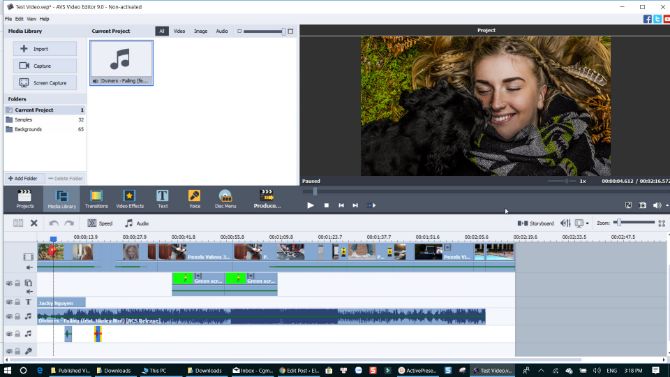Lock the text track
The width and height of the screenshot is (670, 377).
[x=18, y=302]
